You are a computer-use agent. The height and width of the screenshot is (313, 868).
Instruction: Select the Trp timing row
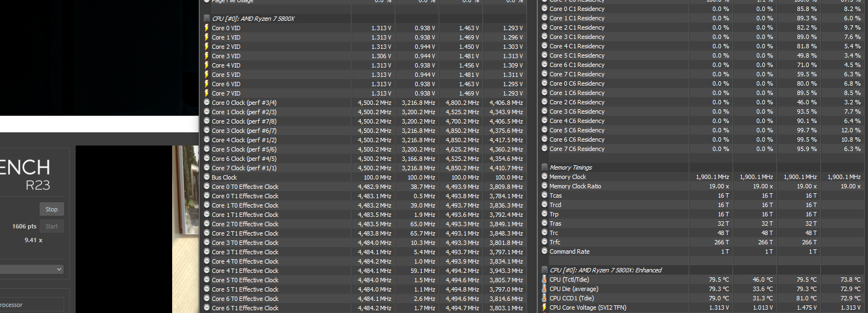point(702,214)
